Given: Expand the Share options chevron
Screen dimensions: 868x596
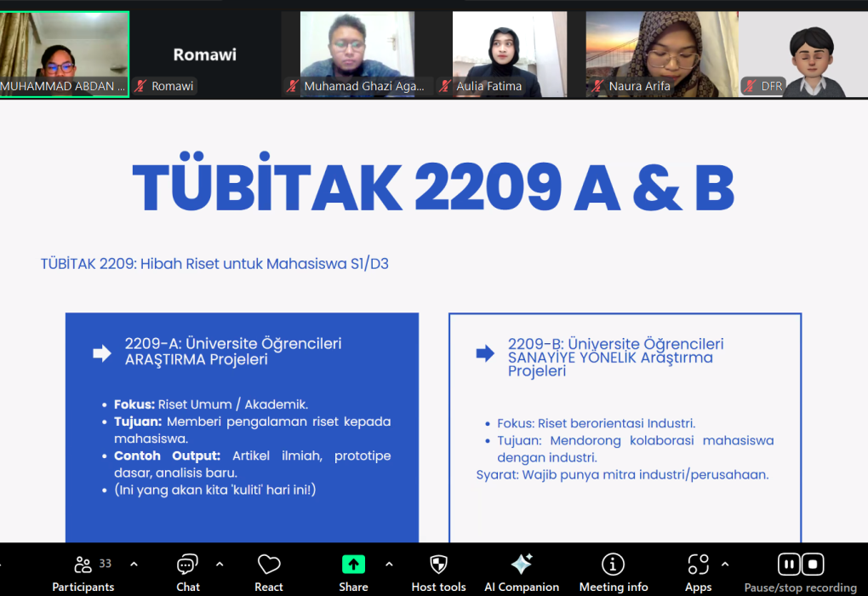Looking at the screenshot, I should (x=389, y=564).
